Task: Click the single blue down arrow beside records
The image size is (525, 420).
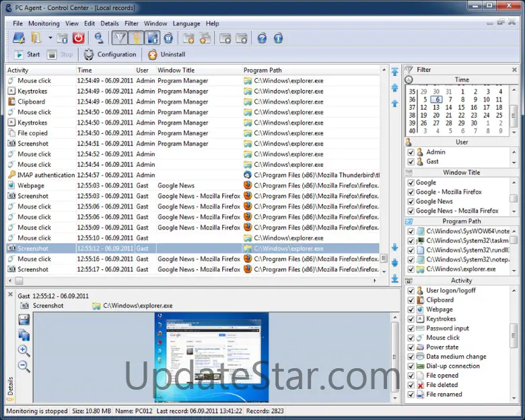Action: pyautogui.click(x=395, y=247)
